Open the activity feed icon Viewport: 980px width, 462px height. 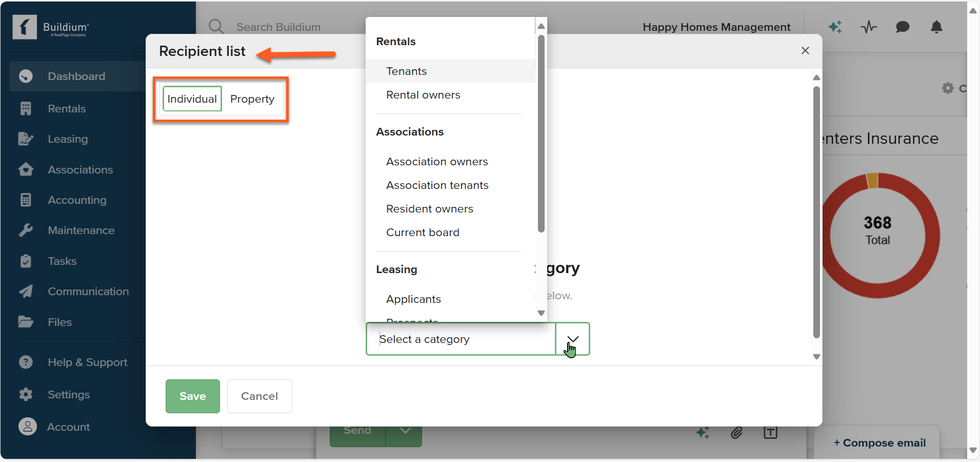[868, 27]
